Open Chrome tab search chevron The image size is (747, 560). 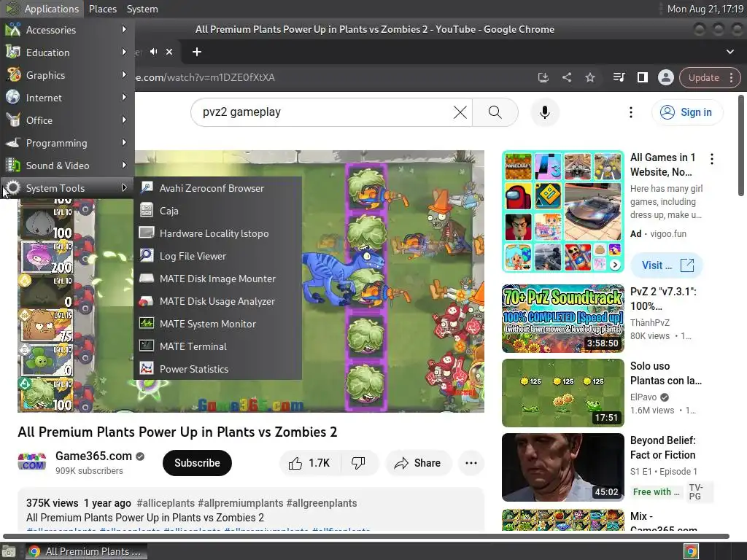click(729, 52)
